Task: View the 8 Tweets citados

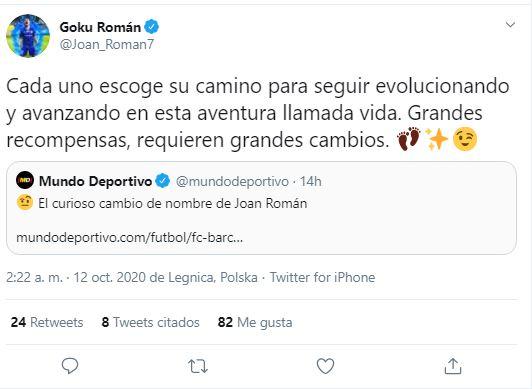Action: pyautogui.click(x=151, y=322)
